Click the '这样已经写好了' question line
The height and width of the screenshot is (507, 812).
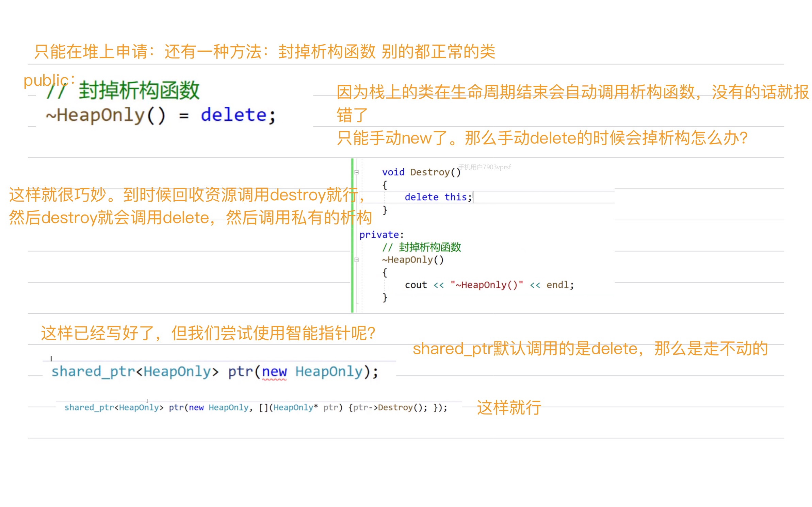tap(208, 333)
